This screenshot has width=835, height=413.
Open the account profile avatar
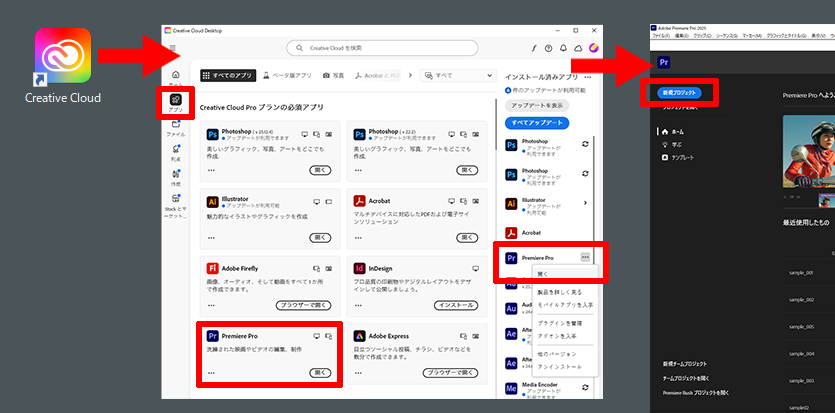tap(593, 48)
